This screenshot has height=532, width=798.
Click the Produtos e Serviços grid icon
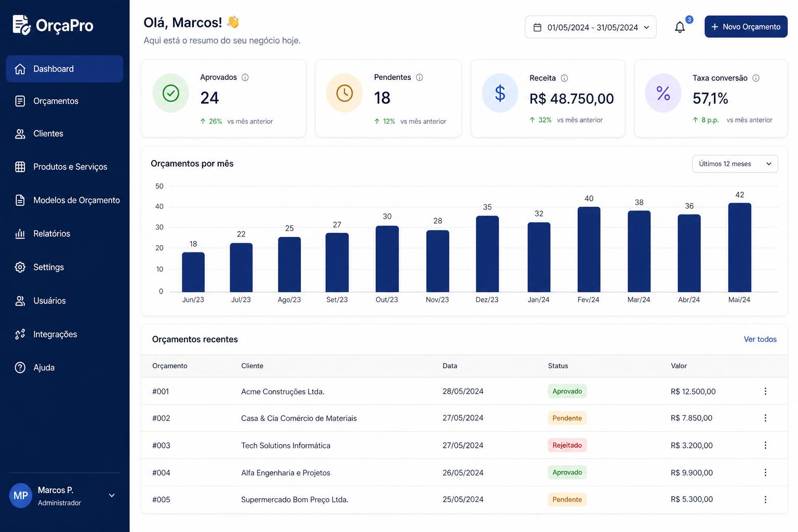pos(20,167)
